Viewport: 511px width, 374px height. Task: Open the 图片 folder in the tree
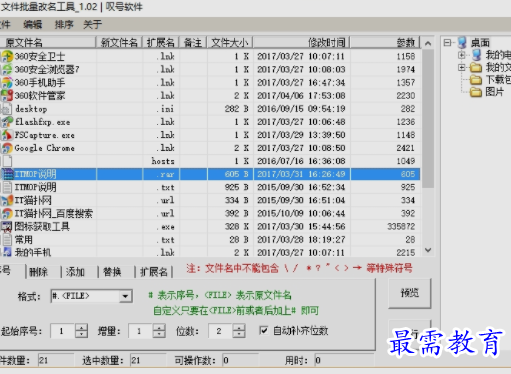476,92
